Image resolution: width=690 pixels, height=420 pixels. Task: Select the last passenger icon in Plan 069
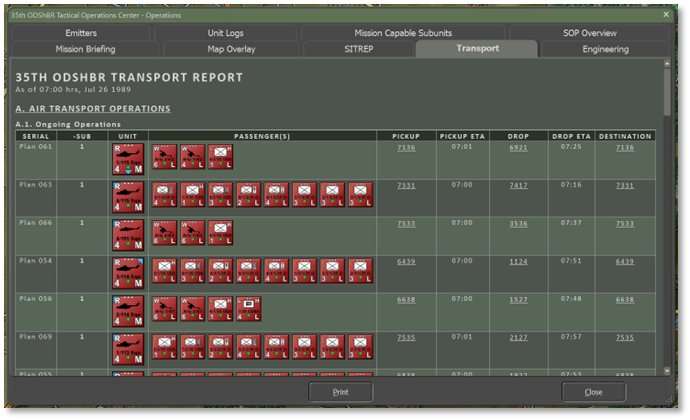point(360,347)
